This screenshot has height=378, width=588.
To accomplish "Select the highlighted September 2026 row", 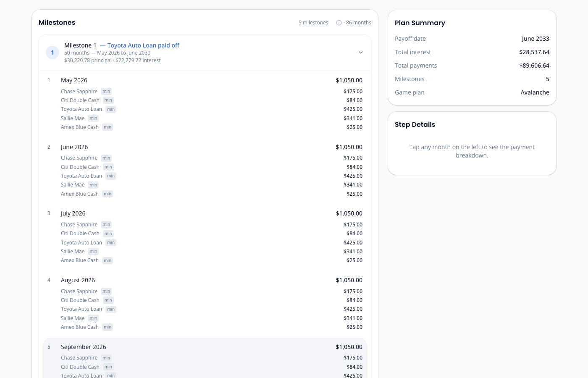I will tap(84, 347).
